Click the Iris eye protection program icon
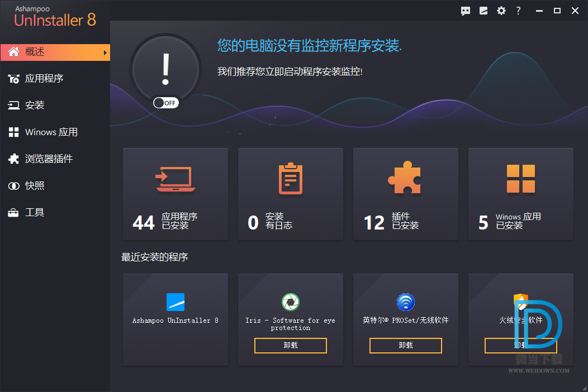This screenshot has height=392, width=588. [x=291, y=302]
